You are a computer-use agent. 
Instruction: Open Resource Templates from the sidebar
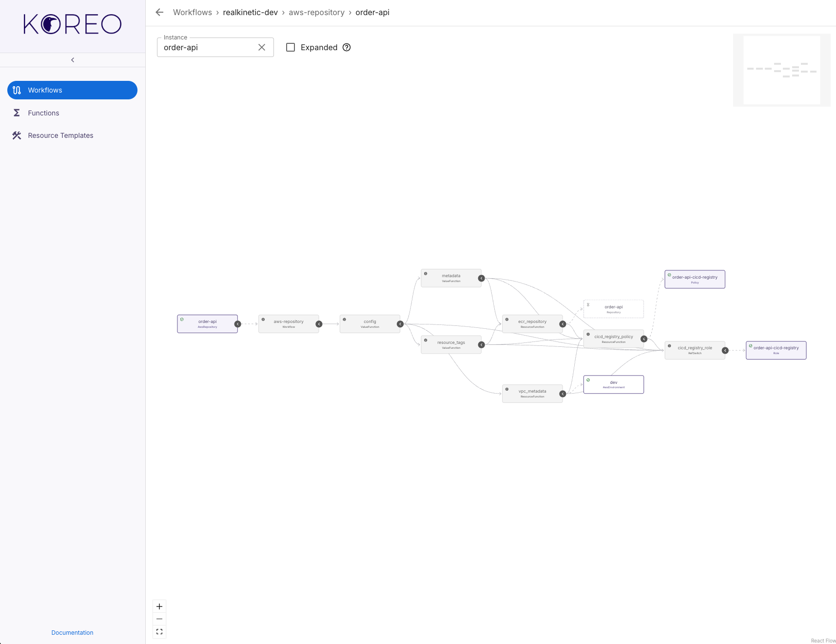(x=17, y=135)
